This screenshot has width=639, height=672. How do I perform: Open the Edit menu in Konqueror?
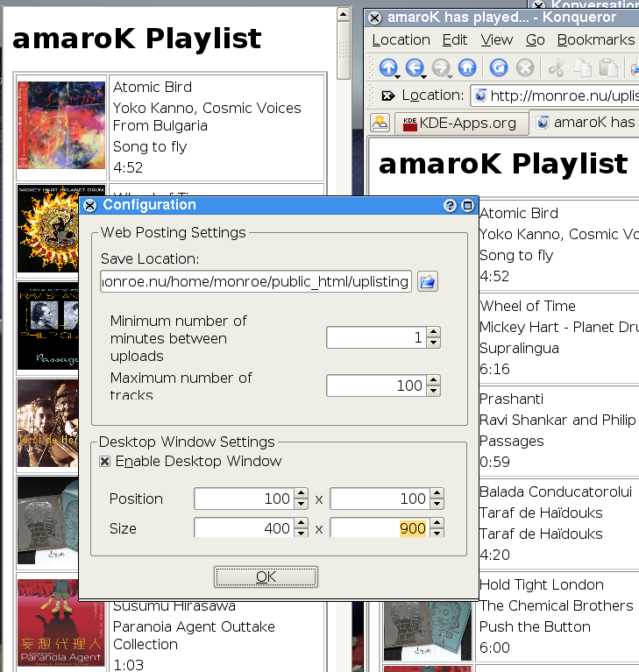tap(455, 39)
